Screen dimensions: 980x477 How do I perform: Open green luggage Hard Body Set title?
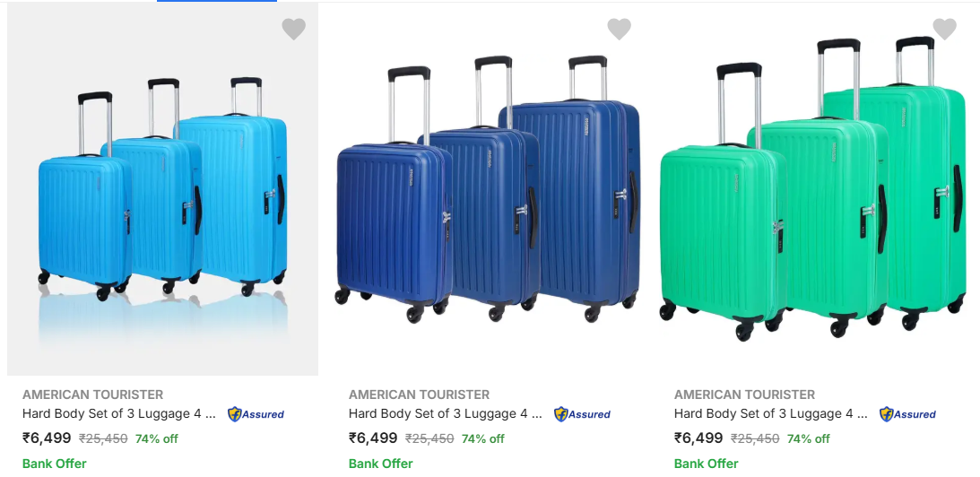pyautogui.click(x=771, y=414)
